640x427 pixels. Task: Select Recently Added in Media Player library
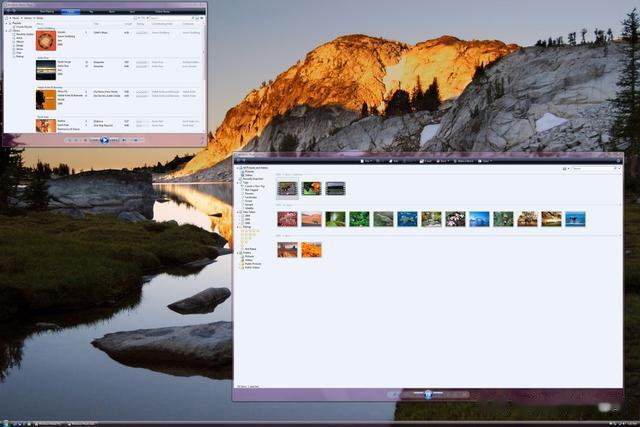[x=24, y=34]
